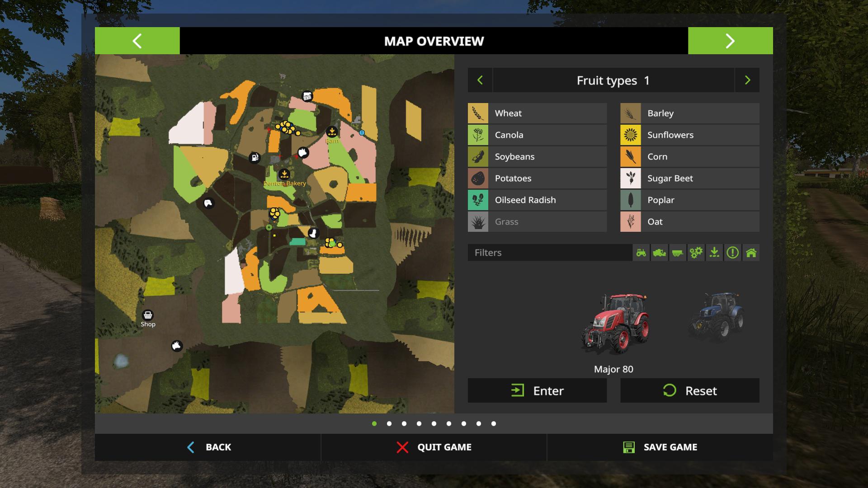Switch to the previous Fruit types page
Image resolution: width=868 pixels, height=488 pixels.
pos(480,80)
